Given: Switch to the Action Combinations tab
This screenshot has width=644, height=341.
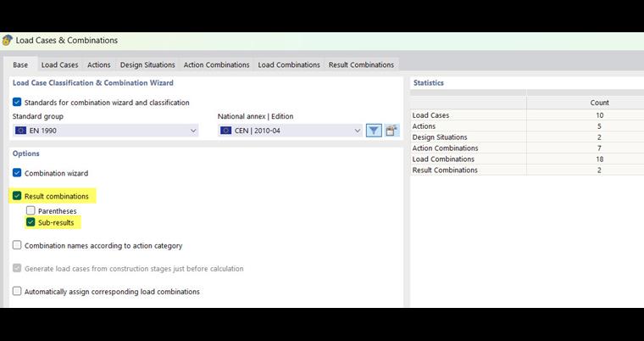Looking at the screenshot, I should tap(216, 64).
